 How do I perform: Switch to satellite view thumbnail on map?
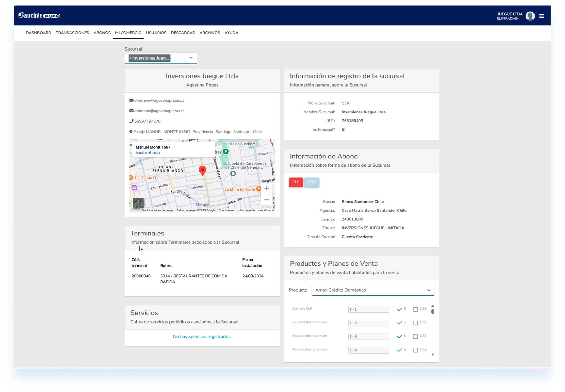click(138, 203)
